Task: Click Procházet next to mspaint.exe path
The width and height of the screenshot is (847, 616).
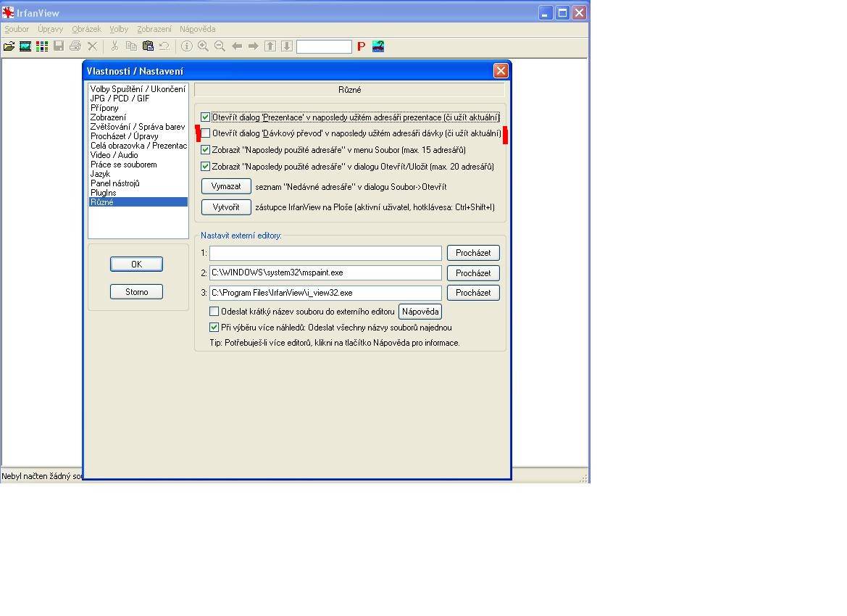Action: point(473,273)
